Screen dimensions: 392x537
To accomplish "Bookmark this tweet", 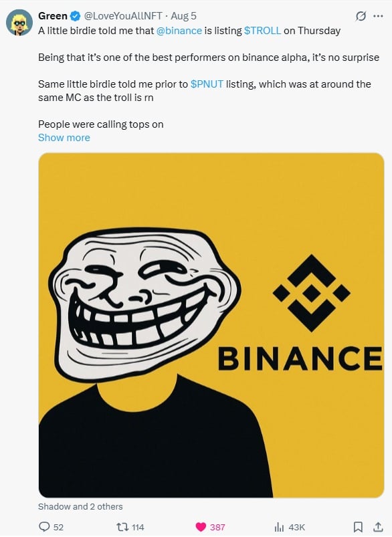I will pos(358,527).
